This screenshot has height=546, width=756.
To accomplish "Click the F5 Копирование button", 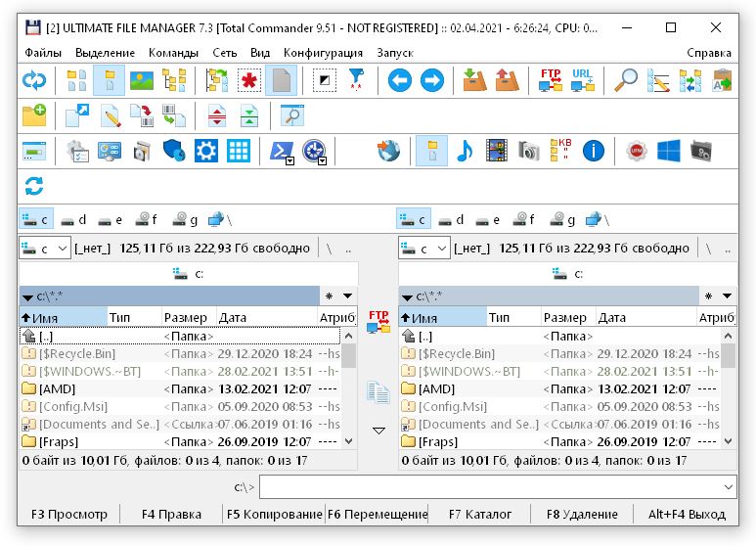I will [x=275, y=514].
